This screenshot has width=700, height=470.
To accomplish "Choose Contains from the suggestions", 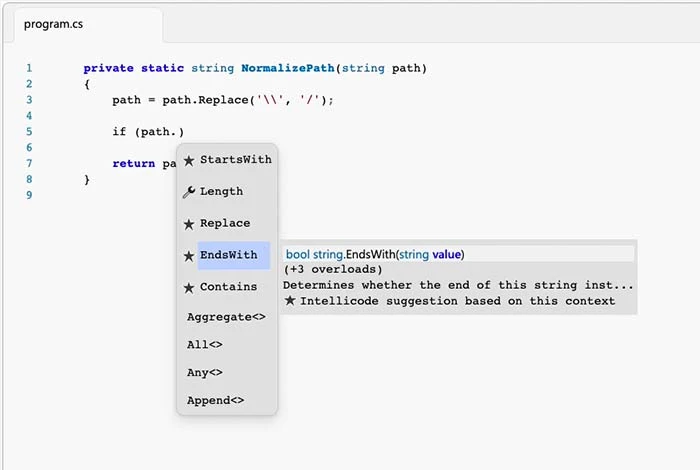I will pyautogui.click(x=229, y=287).
